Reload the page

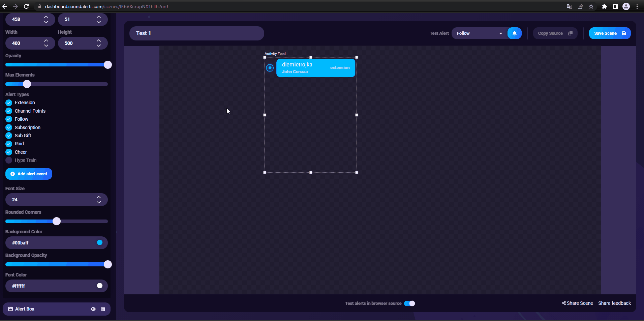(x=26, y=6)
